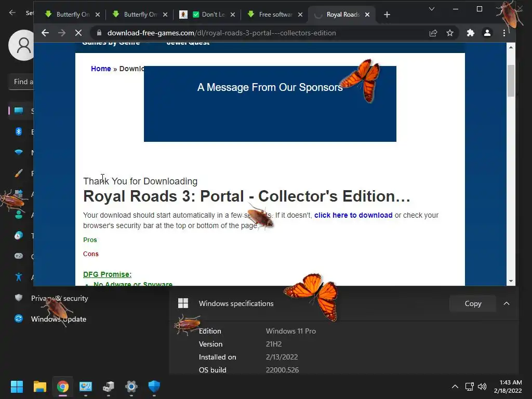
Task: Close the Free softwar tab
Action: (x=300, y=15)
